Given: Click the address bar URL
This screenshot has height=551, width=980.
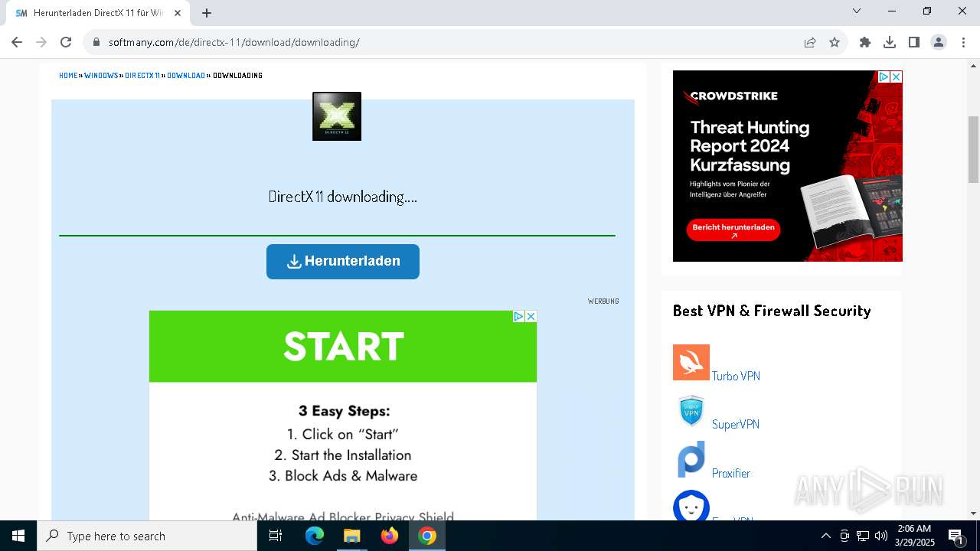Looking at the screenshot, I should point(234,42).
